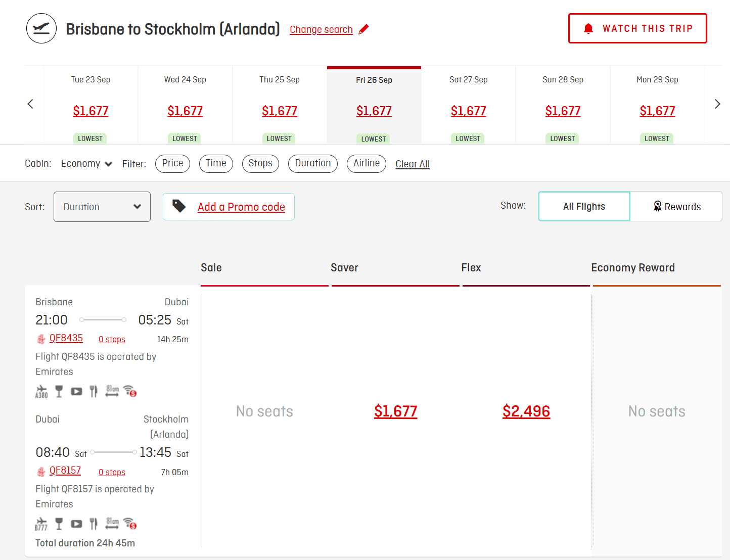730x560 pixels.
Task: Expand more dates with the right arrow chevron
Action: pos(717,104)
